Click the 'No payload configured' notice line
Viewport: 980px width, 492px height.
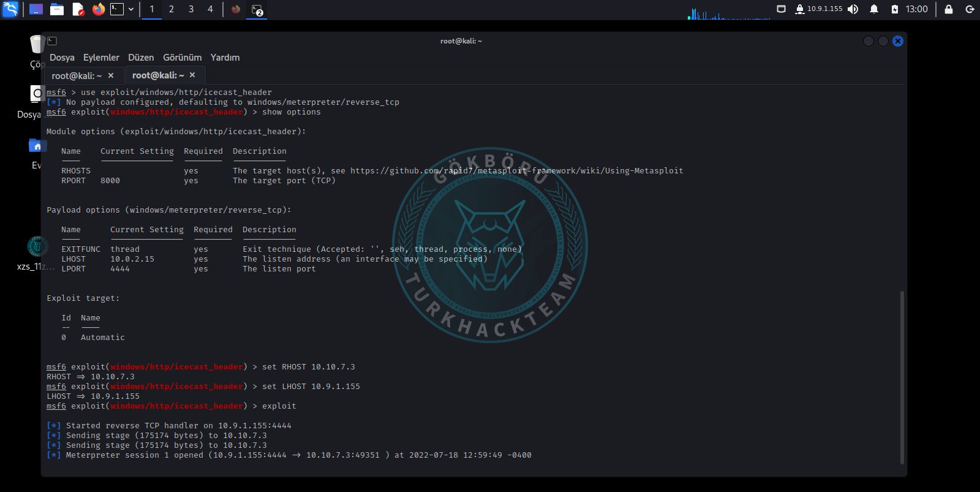point(223,102)
